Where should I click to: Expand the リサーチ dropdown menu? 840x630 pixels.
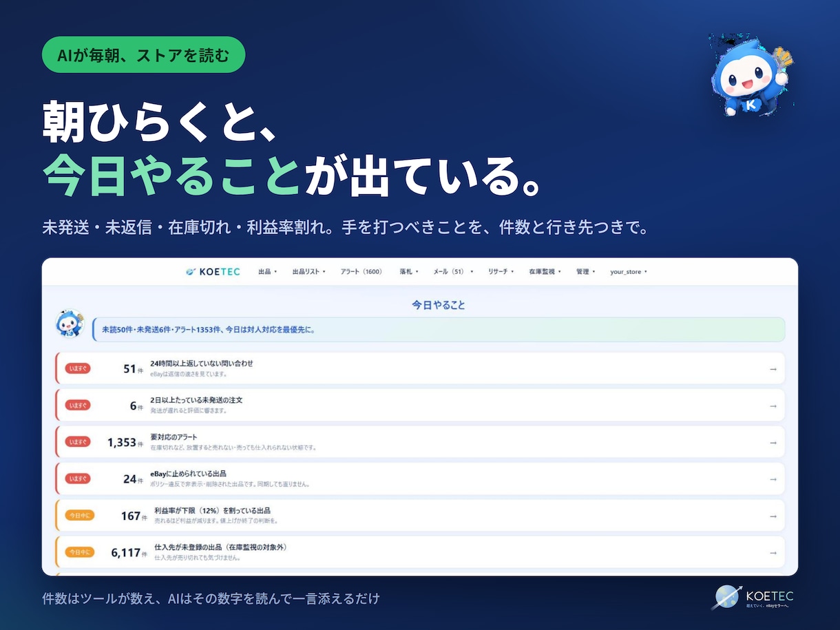[501, 272]
